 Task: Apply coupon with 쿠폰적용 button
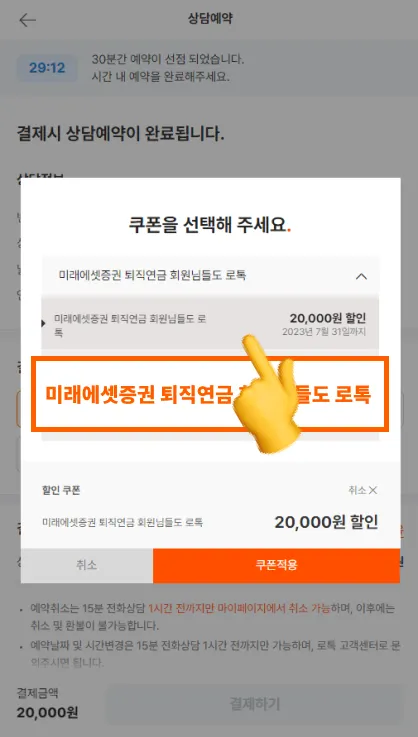point(276,565)
